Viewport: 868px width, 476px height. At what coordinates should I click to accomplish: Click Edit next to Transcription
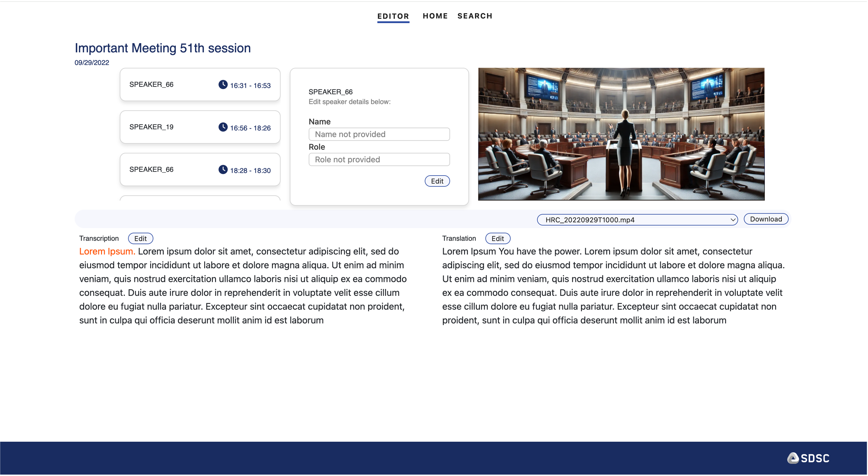coord(141,238)
